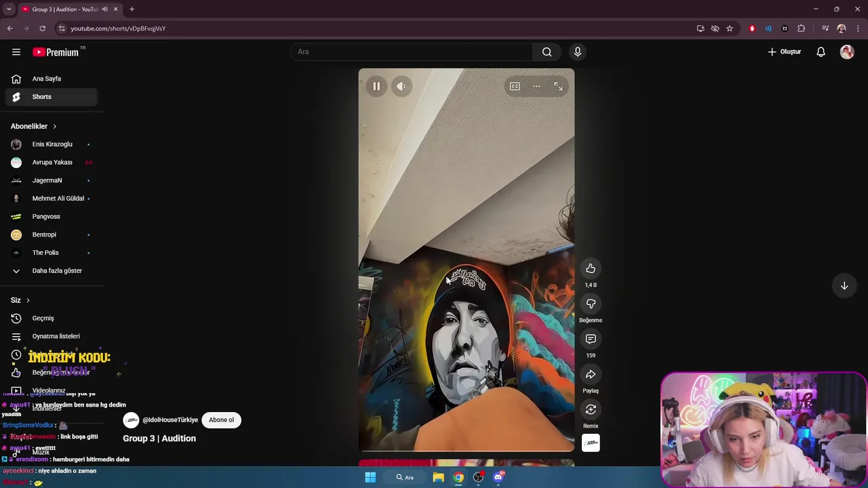Open the Chrome profile avatar

[842, 28]
